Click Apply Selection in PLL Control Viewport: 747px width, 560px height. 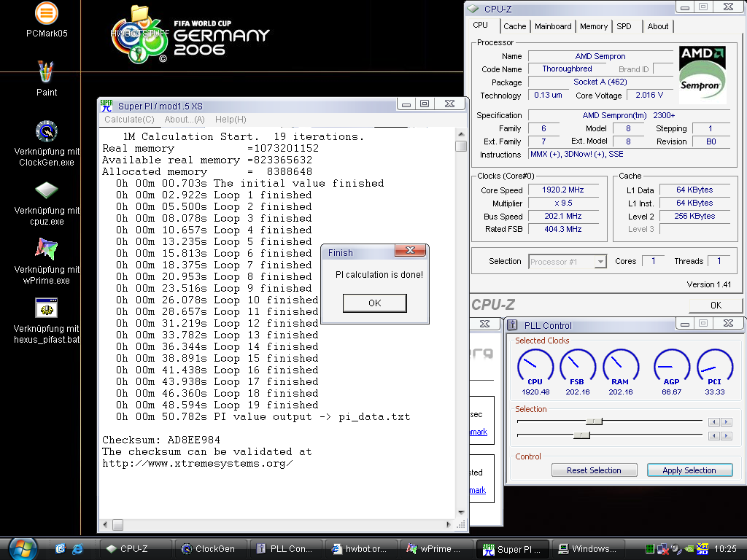click(x=689, y=470)
